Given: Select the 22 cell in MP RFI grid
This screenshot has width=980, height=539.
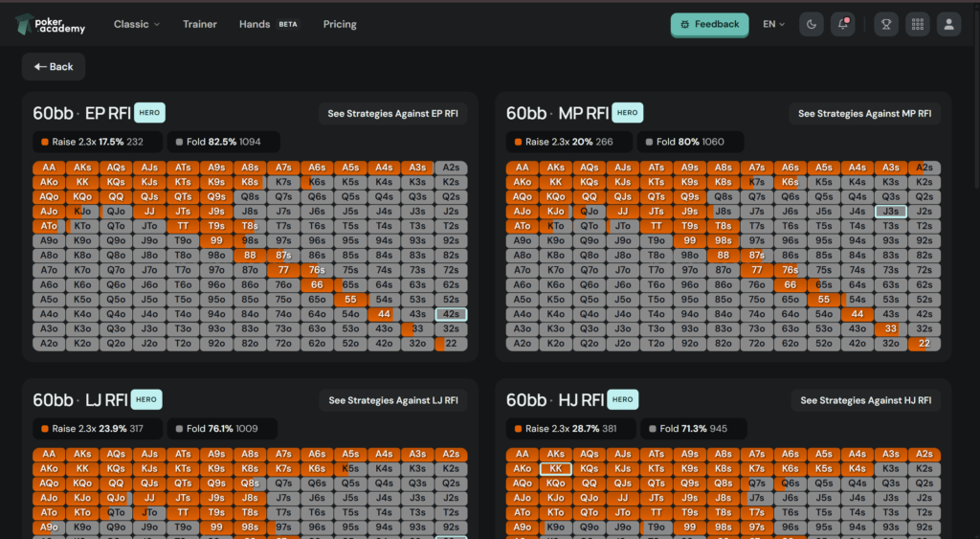Looking at the screenshot, I should [x=924, y=344].
